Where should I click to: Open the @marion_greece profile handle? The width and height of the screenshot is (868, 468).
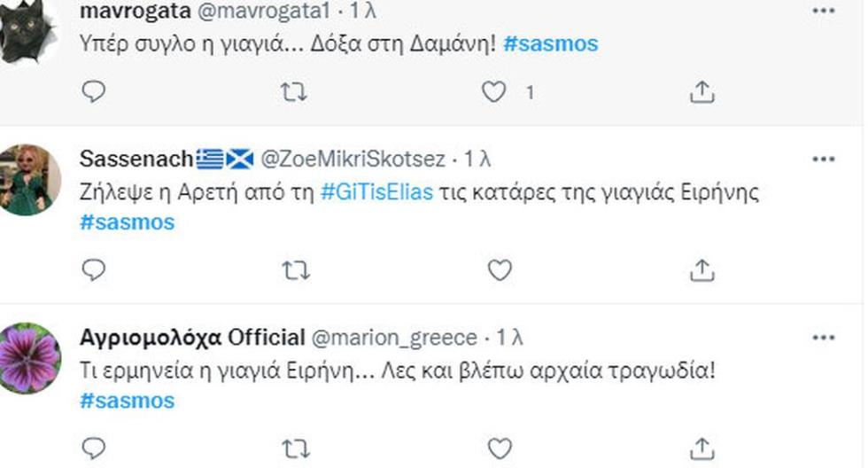[x=395, y=338]
